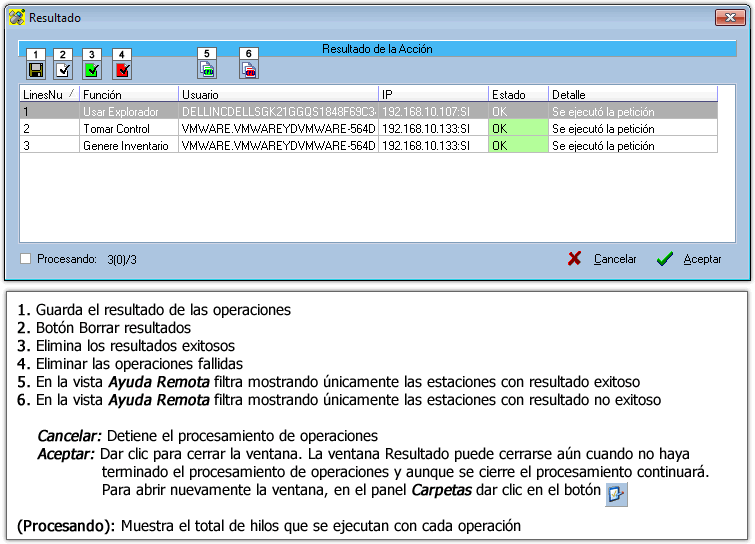This screenshot has width=755, height=544.
Task: Click VMWARE user cell in Genere Inventario row
Action: pos(278,145)
